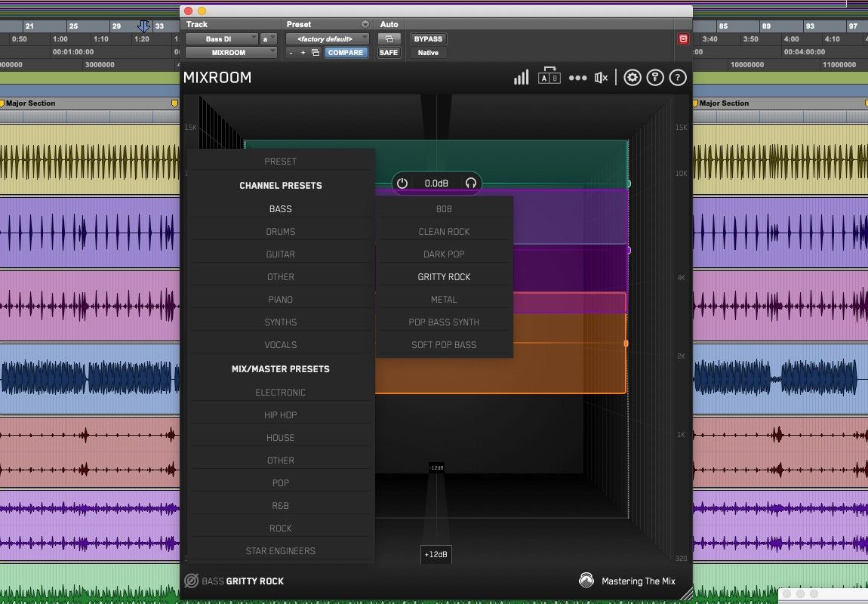The width and height of the screenshot is (868, 604).
Task: Select next preset with plus button
Action: point(303,53)
